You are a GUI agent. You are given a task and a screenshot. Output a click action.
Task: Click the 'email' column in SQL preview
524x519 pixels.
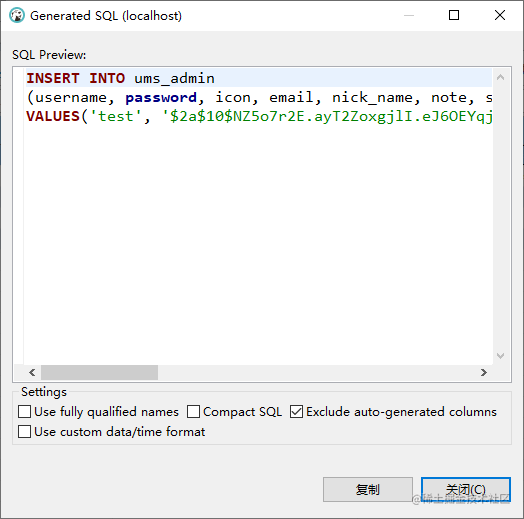[291, 98]
